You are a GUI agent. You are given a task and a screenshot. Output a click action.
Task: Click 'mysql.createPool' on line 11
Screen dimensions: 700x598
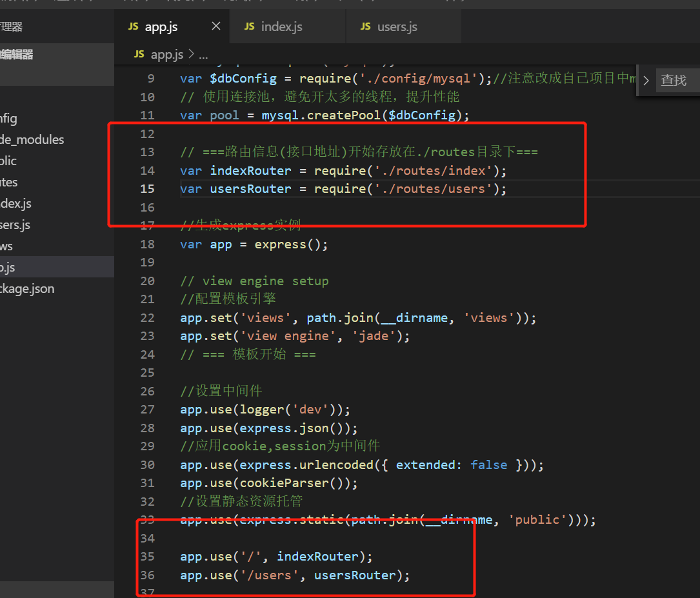coord(321,115)
